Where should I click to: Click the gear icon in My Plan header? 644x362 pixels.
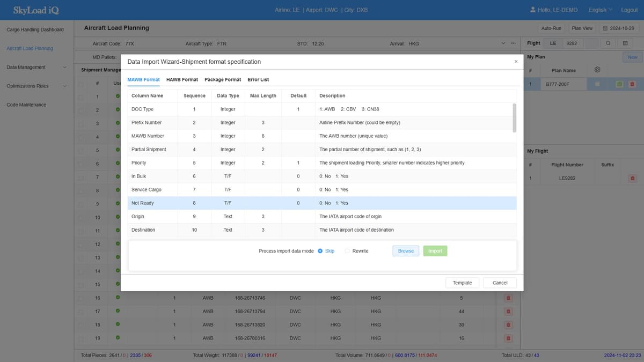[x=597, y=70]
